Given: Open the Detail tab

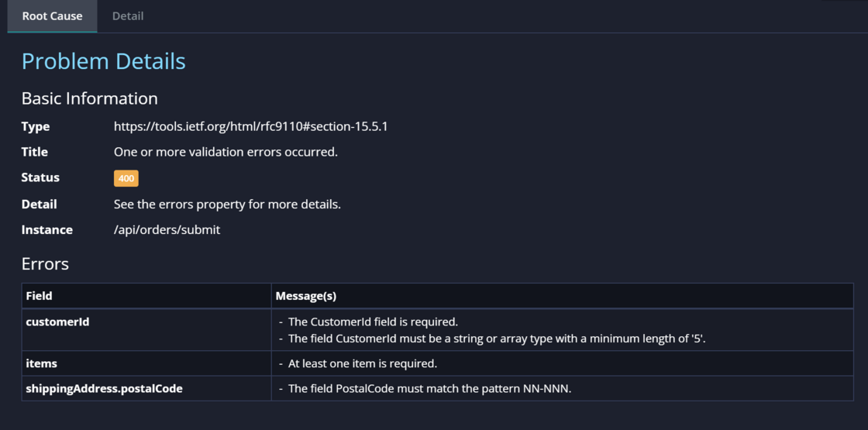Looking at the screenshot, I should click(x=128, y=16).
